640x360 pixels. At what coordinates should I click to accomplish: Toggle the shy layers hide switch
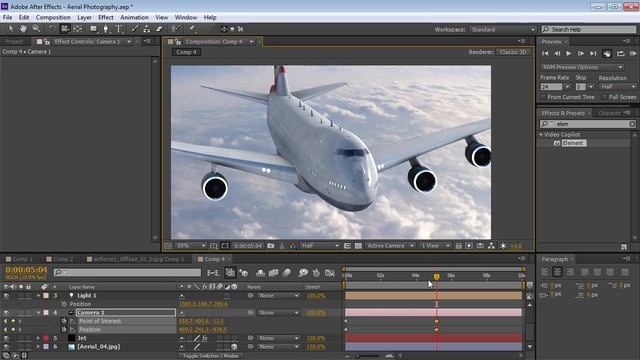[260, 273]
